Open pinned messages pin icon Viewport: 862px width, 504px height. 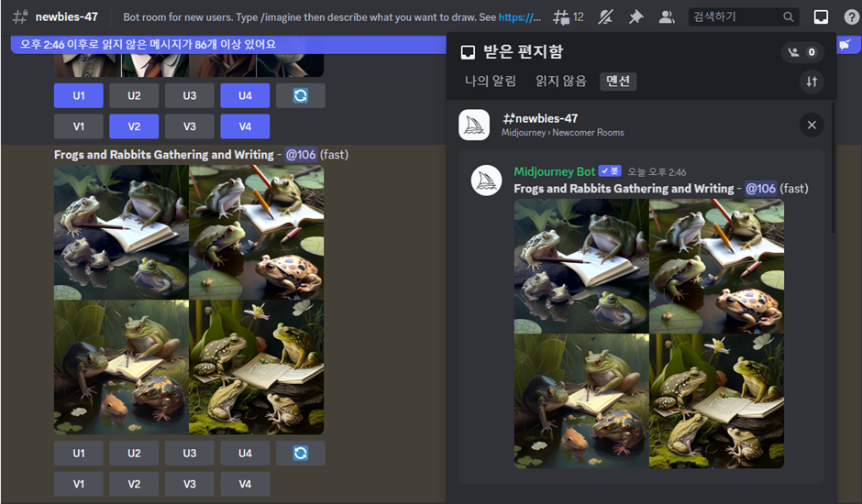[635, 17]
